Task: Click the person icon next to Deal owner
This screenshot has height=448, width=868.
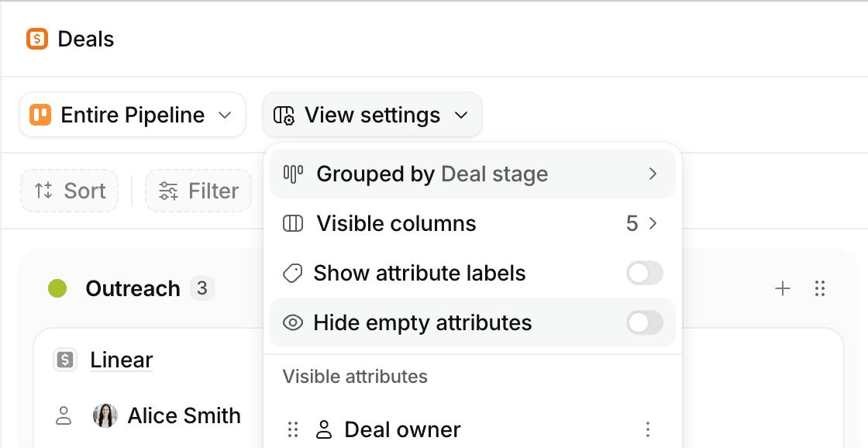Action: tap(323, 429)
